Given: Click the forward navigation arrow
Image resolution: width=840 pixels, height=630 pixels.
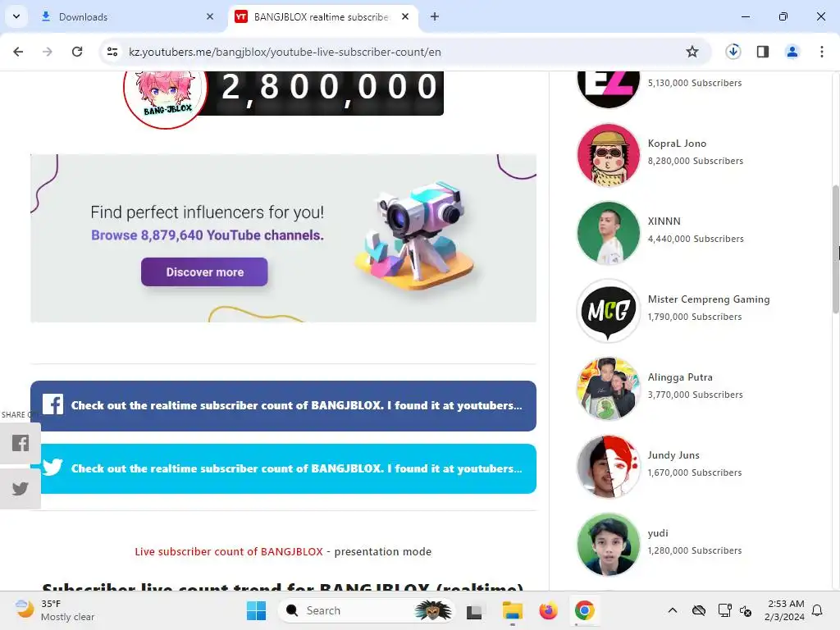Looking at the screenshot, I should (x=47, y=52).
